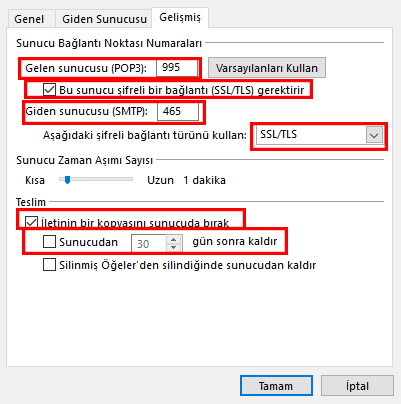Screen dimensions: 401x404
Task: Click the server timeout slider thumb
Action: pyautogui.click(x=67, y=180)
